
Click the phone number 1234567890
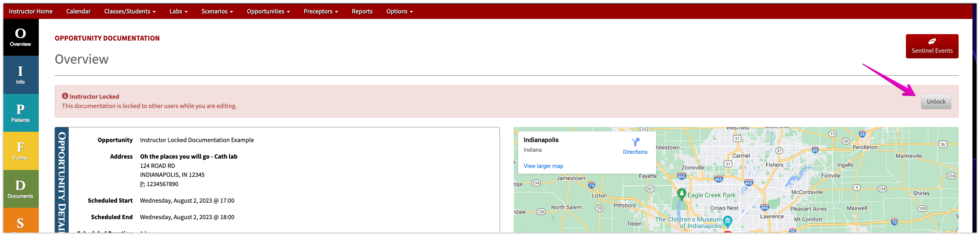click(162, 184)
